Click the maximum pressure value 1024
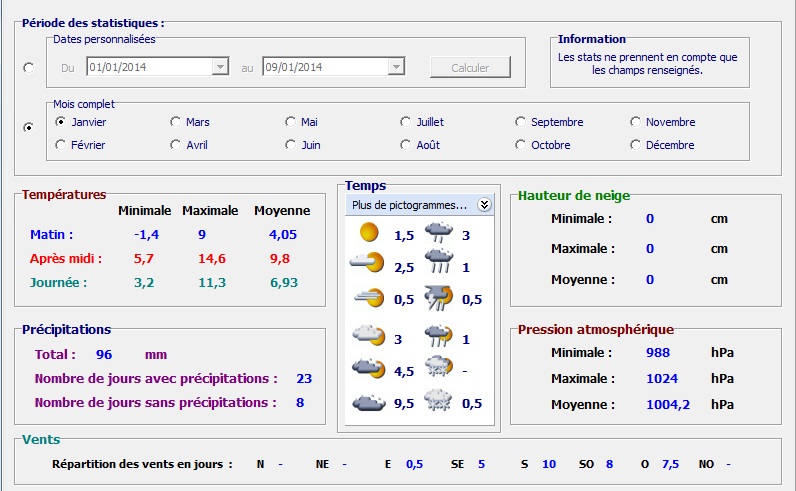Image resolution: width=796 pixels, height=491 pixels. point(662,378)
